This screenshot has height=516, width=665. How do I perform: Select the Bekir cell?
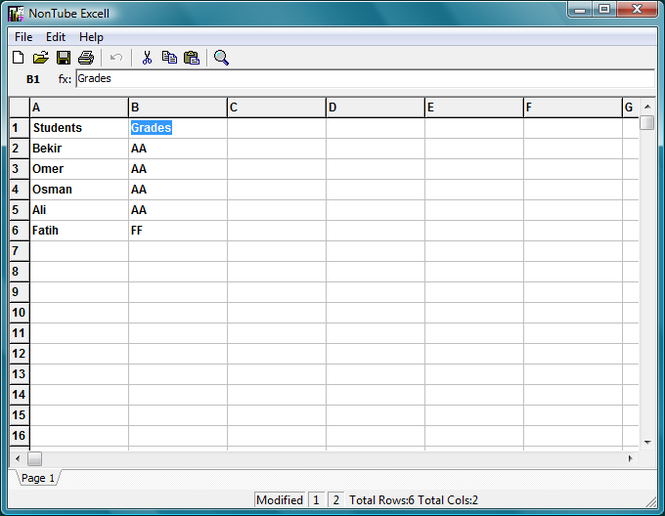tap(79, 148)
